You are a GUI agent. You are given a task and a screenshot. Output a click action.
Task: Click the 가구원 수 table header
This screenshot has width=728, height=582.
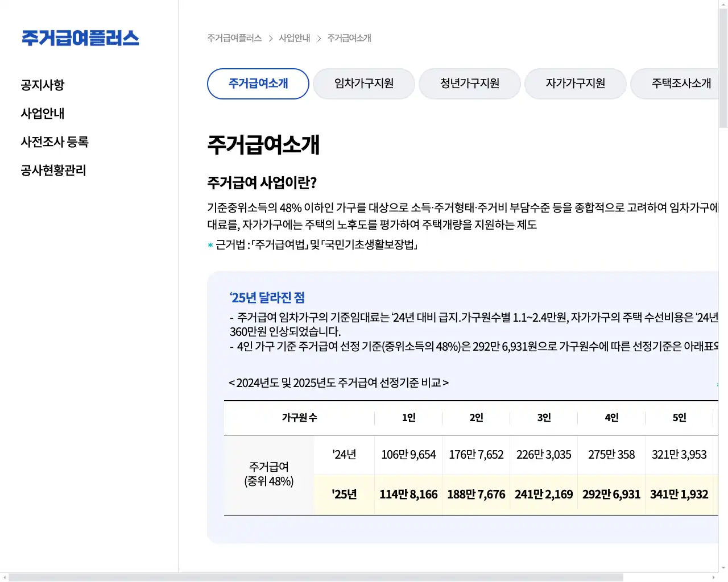click(x=300, y=418)
